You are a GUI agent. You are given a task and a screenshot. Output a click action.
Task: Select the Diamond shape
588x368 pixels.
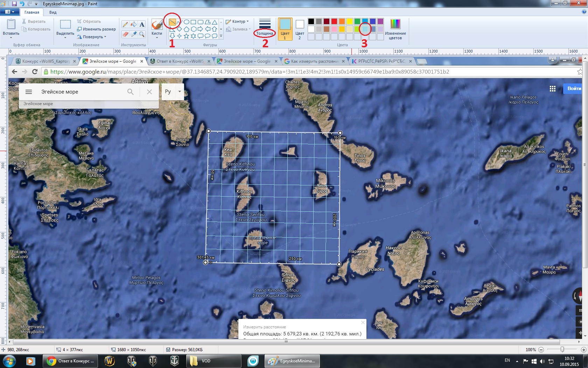[x=179, y=29]
